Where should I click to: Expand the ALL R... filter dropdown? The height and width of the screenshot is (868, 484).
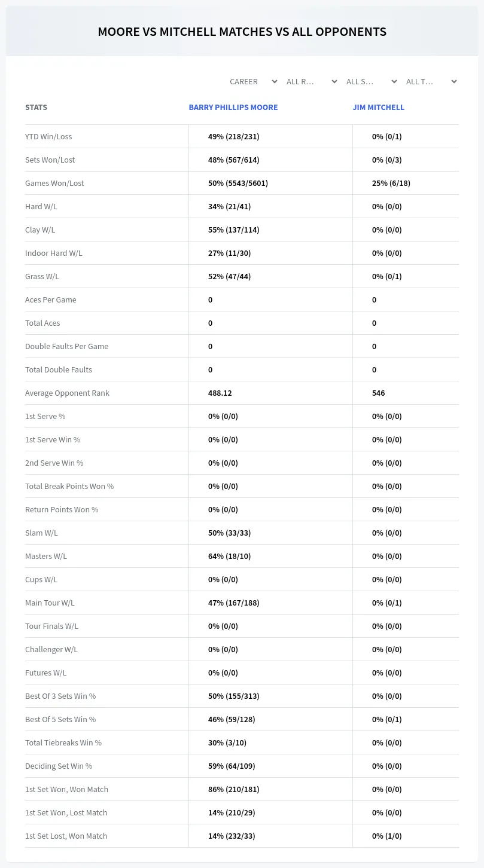[312, 81]
